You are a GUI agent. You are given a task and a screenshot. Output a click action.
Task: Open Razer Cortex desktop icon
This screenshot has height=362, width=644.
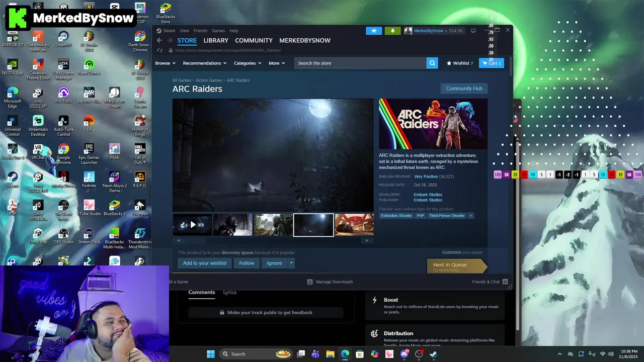89,67
